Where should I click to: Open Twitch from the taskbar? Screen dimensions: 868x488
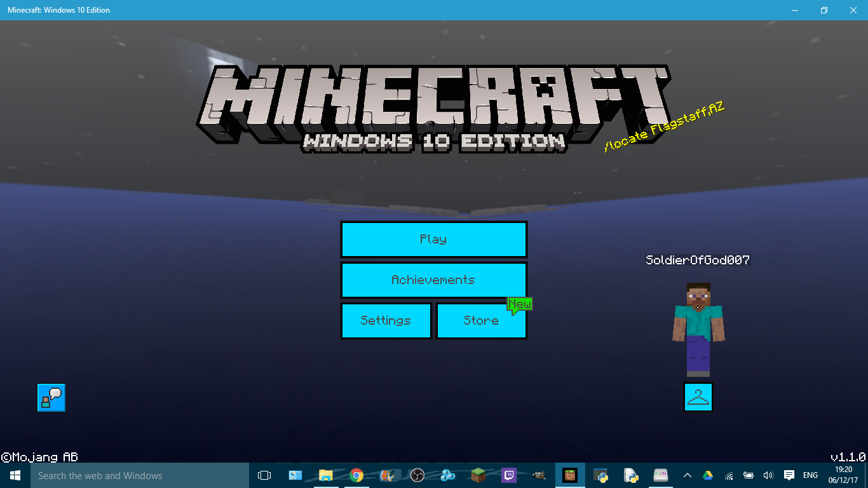click(509, 475)
